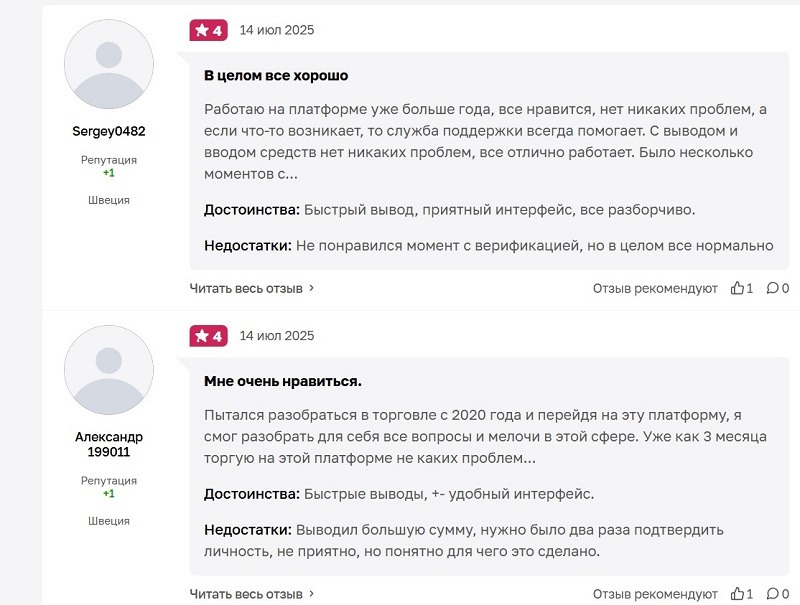
Task: Expand Sergey0482's review via "Читать весь отзыв"
Action: [x=246, y=288]
